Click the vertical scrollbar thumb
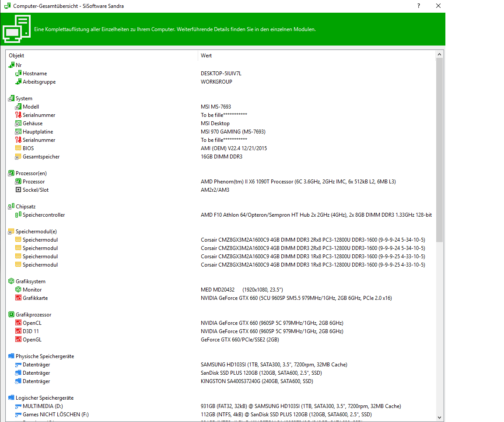504x422 pixels. [439, 150]
